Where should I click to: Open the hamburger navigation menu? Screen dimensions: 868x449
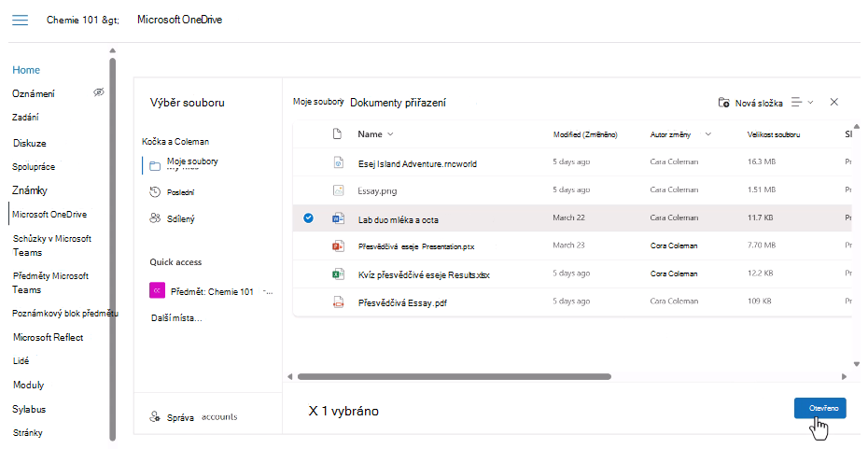coord(20,20)
